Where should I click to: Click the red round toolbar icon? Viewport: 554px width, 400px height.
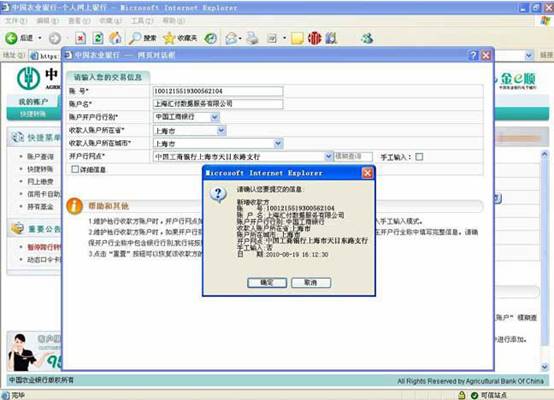314,38
